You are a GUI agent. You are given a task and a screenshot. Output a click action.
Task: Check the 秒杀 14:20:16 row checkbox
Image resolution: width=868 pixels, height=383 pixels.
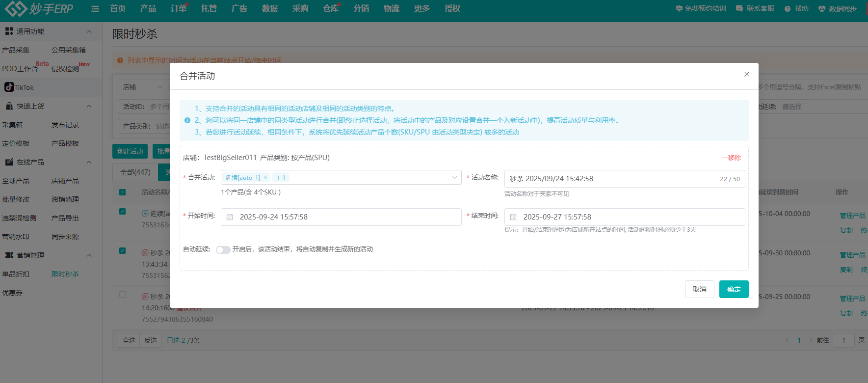123,295
